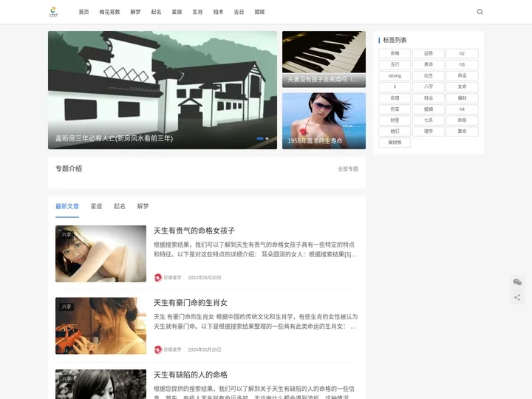Click tag 出生 in tag list
The width and height of the screenshot is (532, 399).
(428, 75)
